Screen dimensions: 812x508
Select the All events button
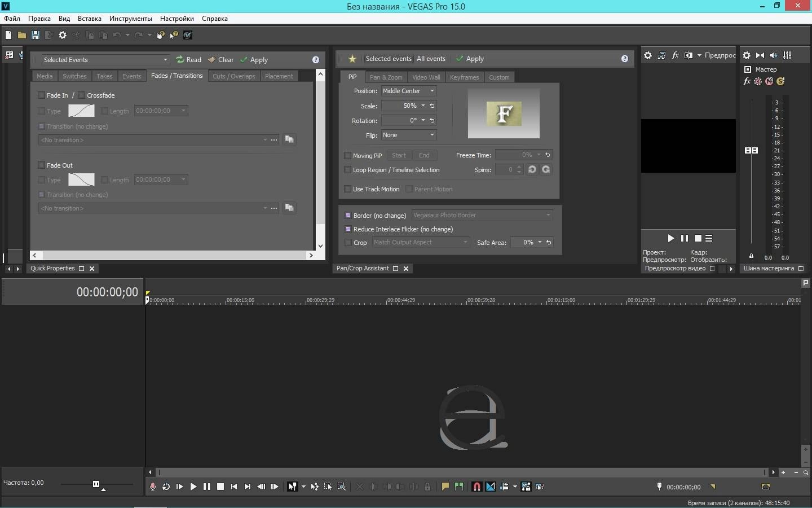[x=431, y=59]
